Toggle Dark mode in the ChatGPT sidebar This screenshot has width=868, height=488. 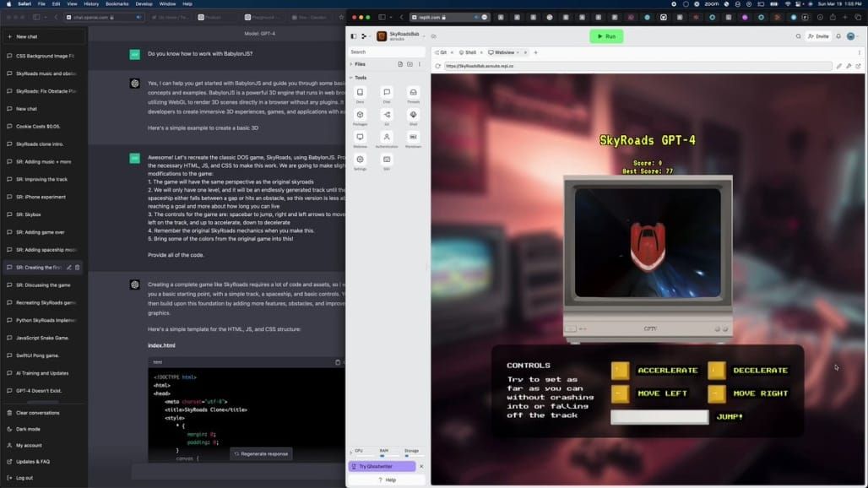point(25,429)
